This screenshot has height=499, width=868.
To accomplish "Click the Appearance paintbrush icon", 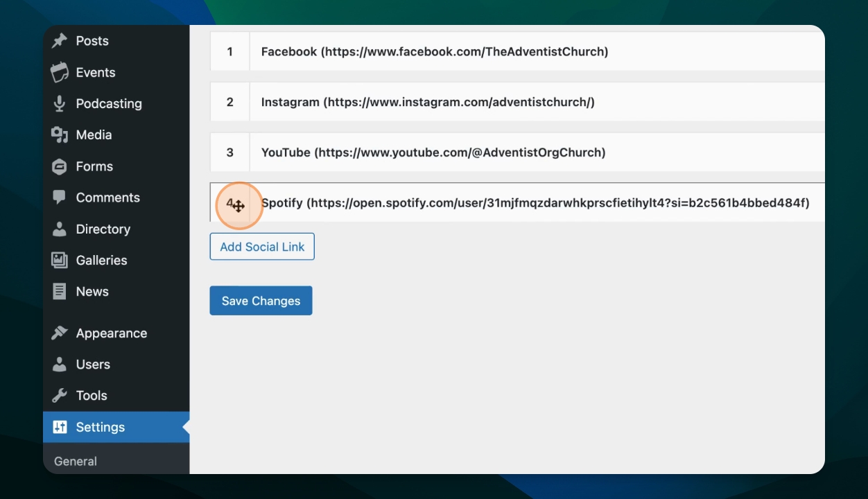I will (60, 333).
